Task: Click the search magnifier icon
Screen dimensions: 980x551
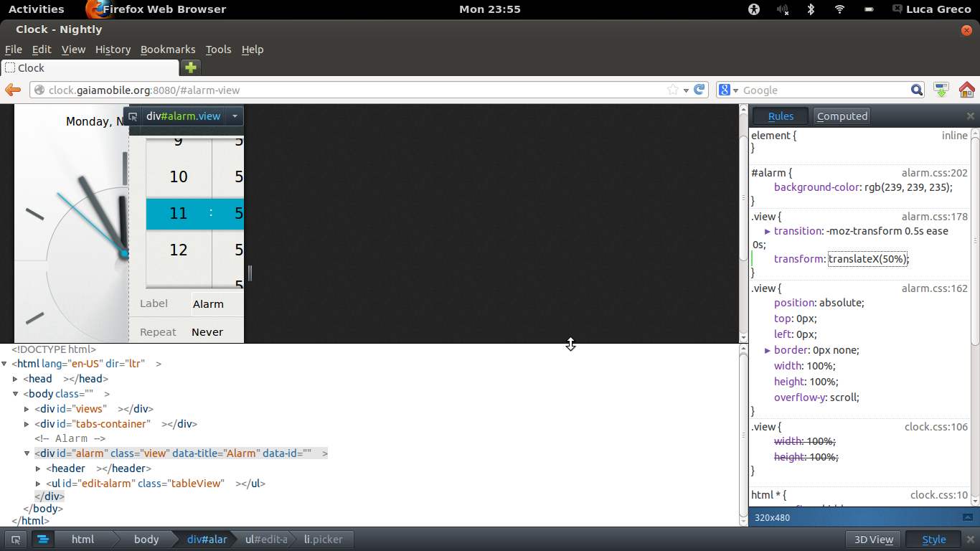Action: pos(917,90)
